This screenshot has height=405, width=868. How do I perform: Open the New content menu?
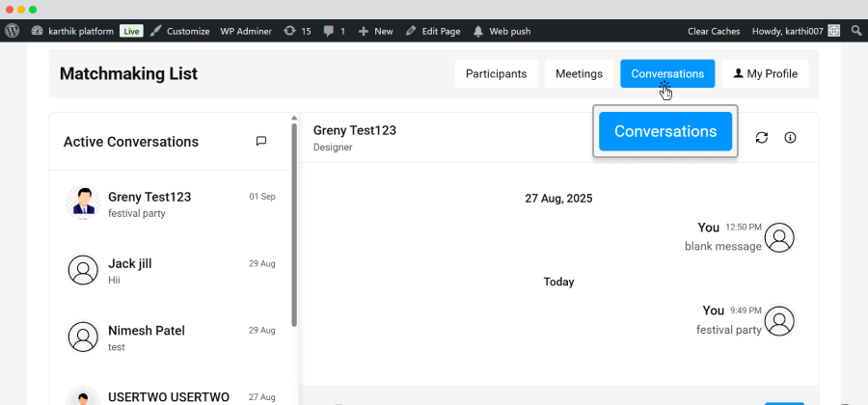click(x=376, y=31)
